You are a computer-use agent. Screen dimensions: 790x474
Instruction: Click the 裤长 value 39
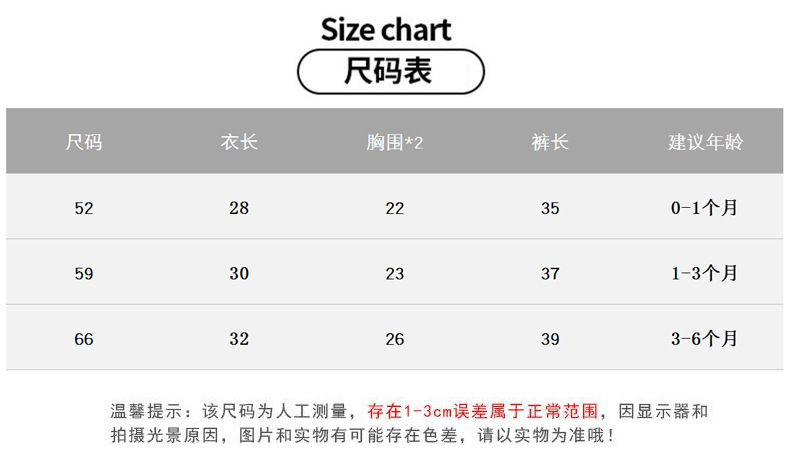(550, 339)
